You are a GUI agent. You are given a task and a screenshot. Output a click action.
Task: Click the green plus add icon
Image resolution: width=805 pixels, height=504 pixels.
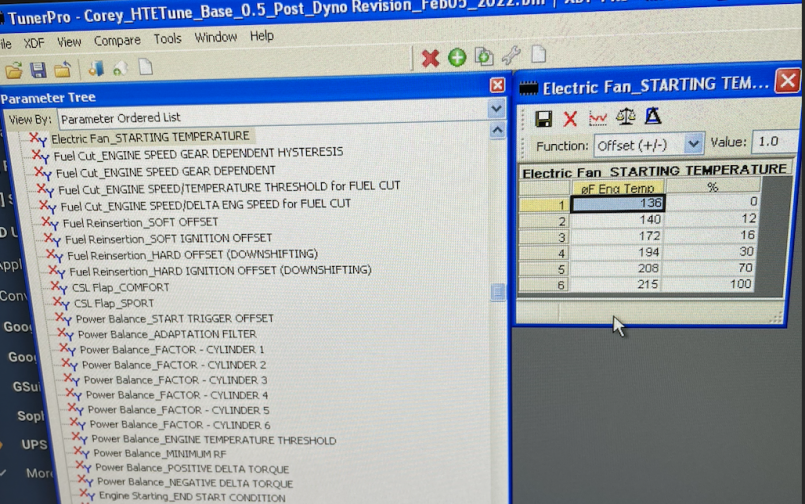[457, 57]
